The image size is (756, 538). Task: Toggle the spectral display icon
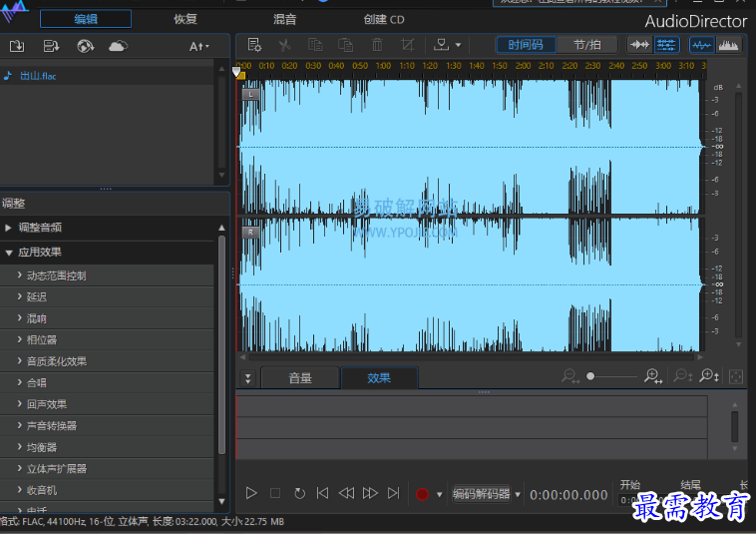[x=728, y=45]
